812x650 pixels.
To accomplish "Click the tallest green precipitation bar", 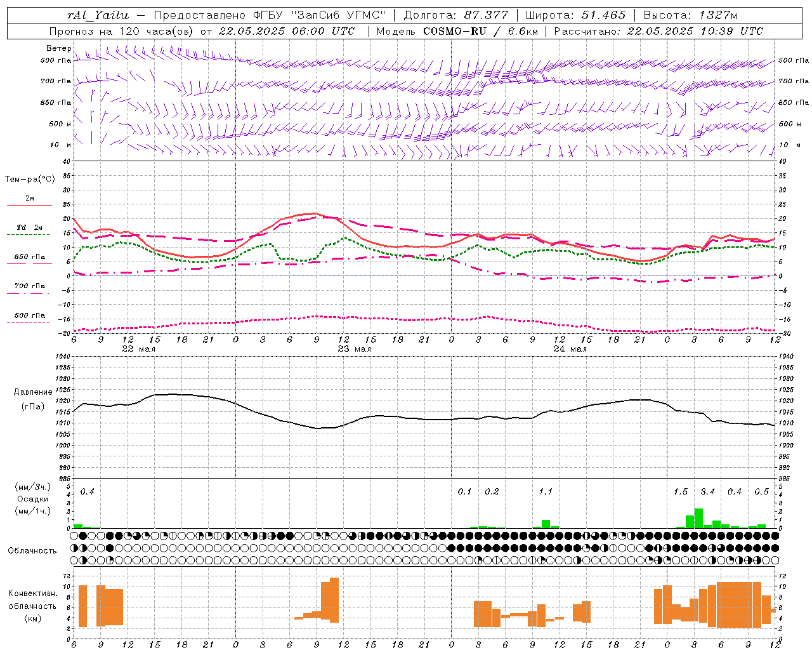I will (698, 519).
